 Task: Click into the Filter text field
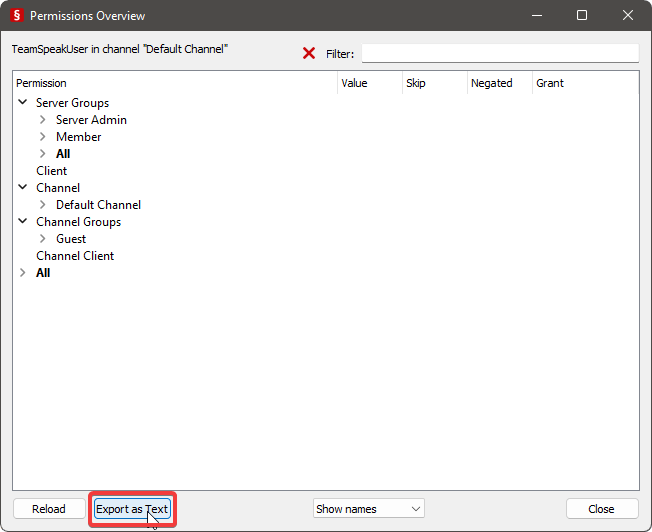[499, 53]
